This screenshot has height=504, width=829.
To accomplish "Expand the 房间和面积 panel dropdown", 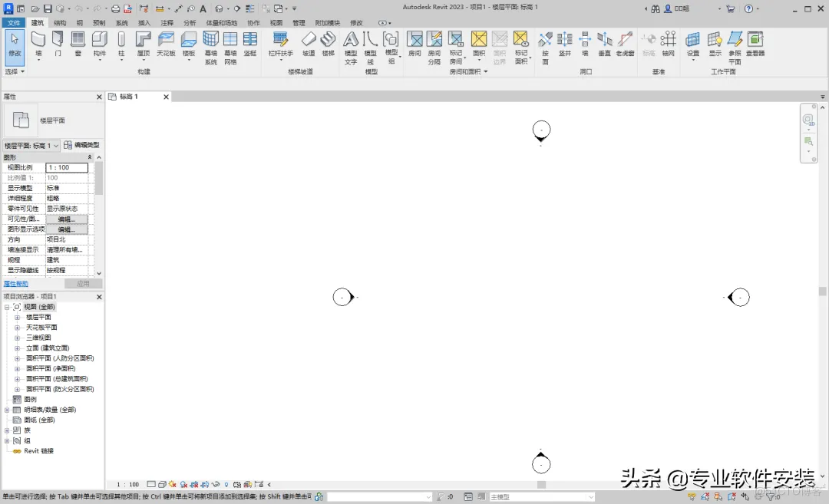I will [468, 71].
